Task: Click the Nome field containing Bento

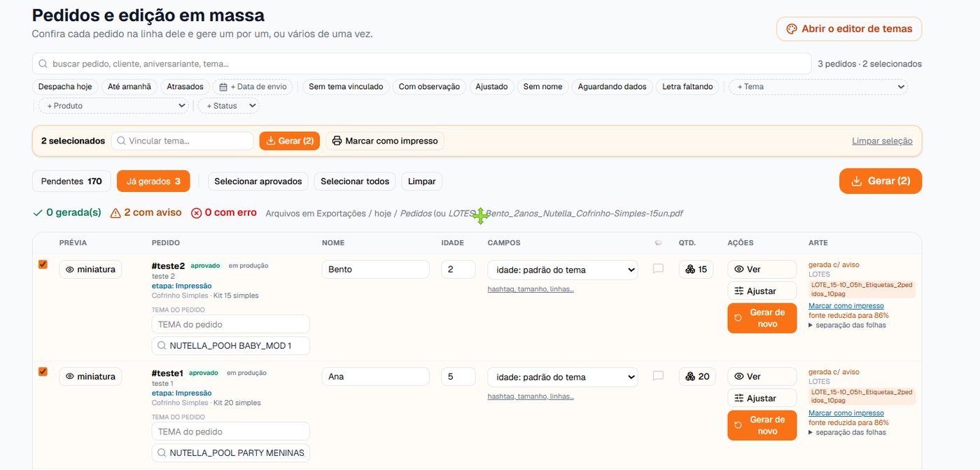Action: (376, 270)
